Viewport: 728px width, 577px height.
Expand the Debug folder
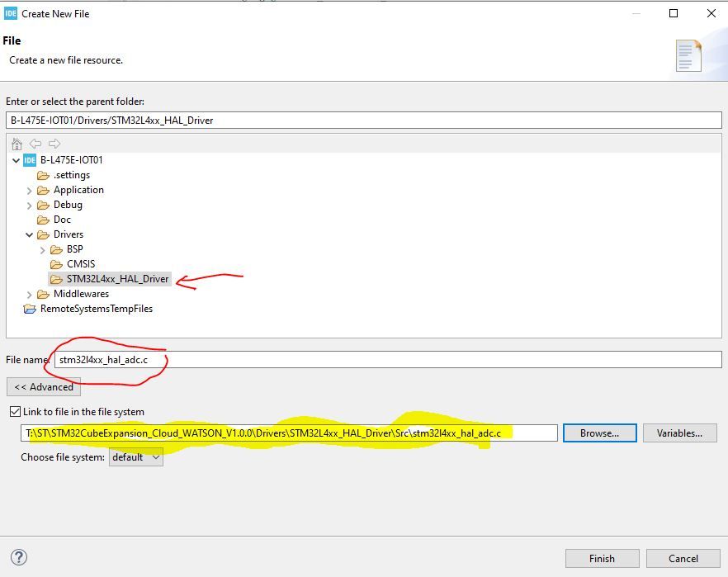tap(29, 206)
